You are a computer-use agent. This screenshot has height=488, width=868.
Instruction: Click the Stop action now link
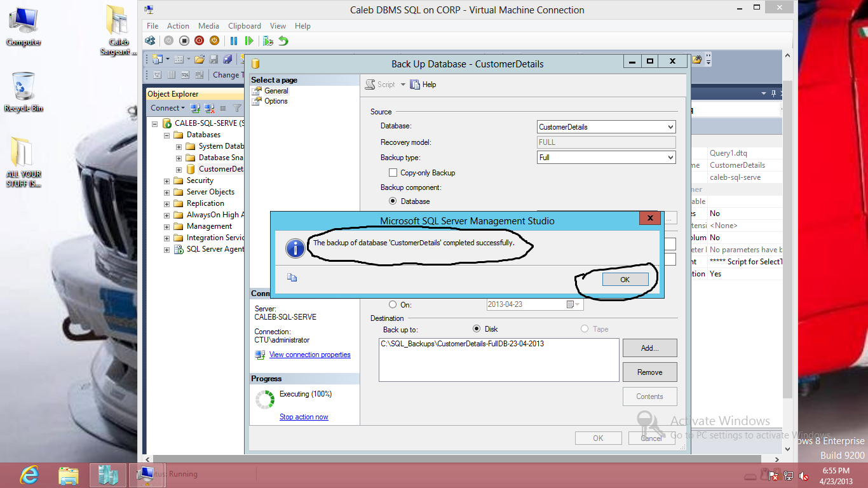point(304,417)
